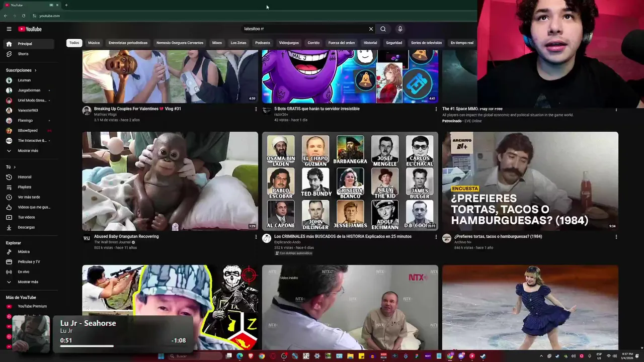
Task: Open the Leuman subscription channel
Action: (29, 80)
